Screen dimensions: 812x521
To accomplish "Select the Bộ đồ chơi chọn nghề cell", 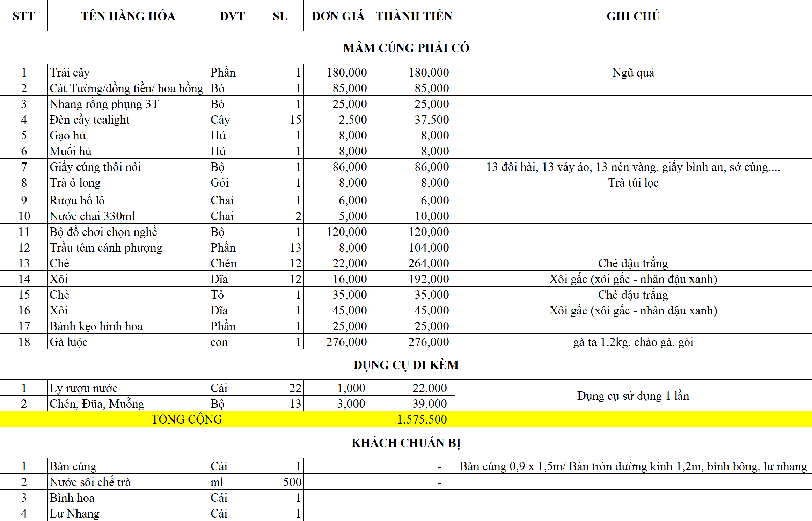I will pos(128,232).
